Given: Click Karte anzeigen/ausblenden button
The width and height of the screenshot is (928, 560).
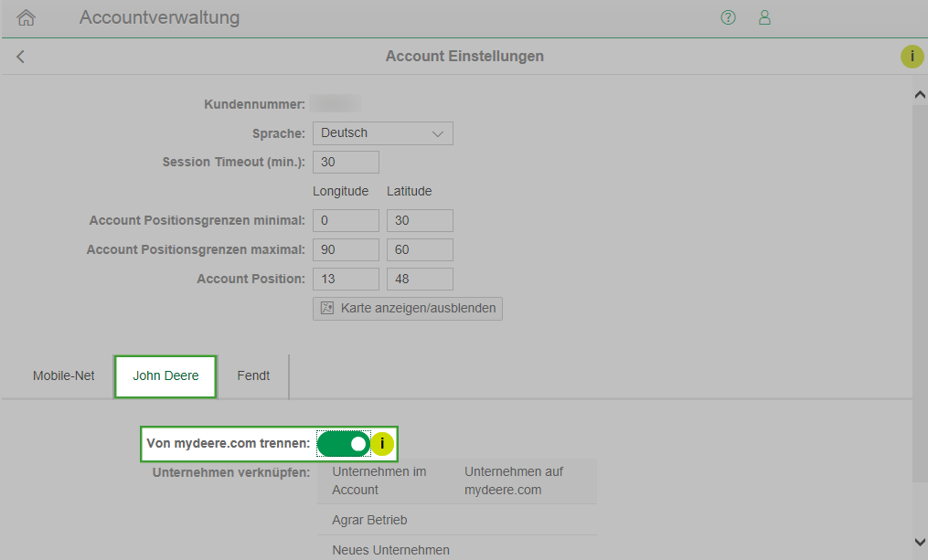Looking at the screenshot, I should tap(408, 309).
